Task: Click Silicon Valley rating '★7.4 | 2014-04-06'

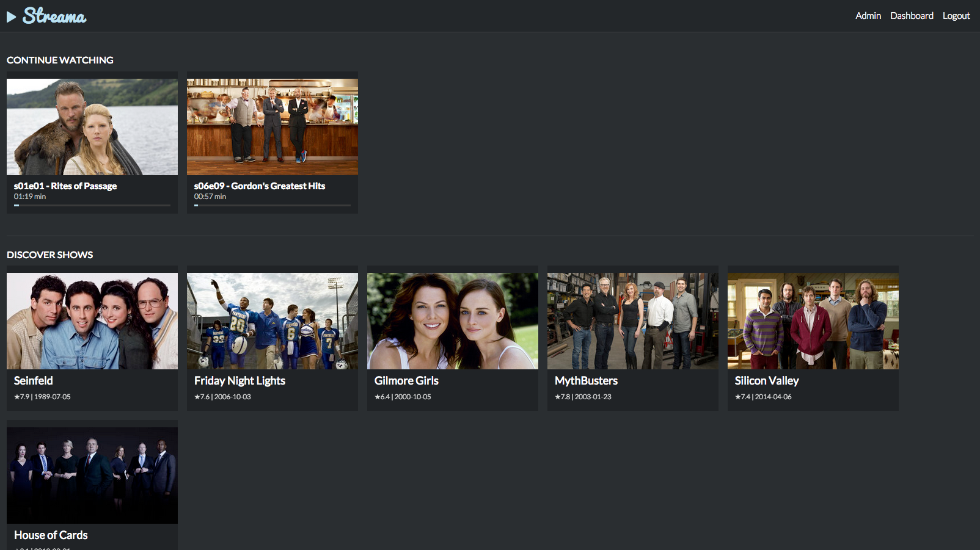Action: click(x=763, y=397)
